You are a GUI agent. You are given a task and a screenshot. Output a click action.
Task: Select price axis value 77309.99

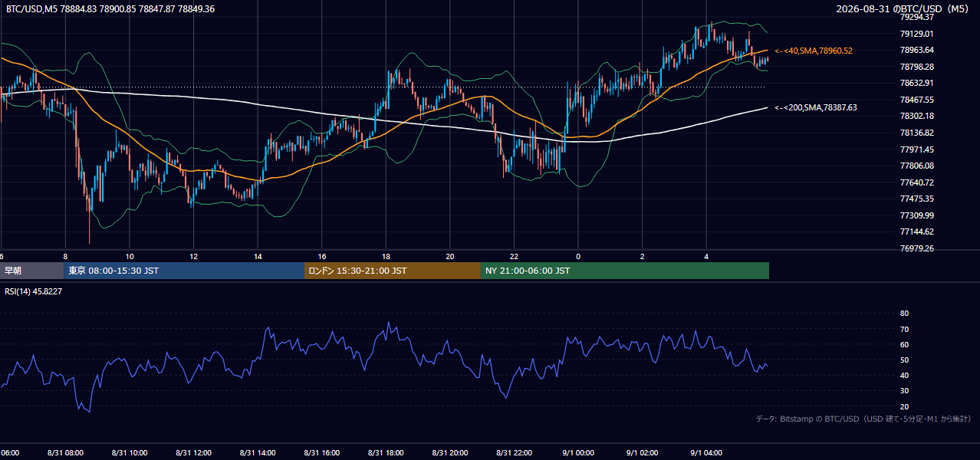(x=916, y=215)
